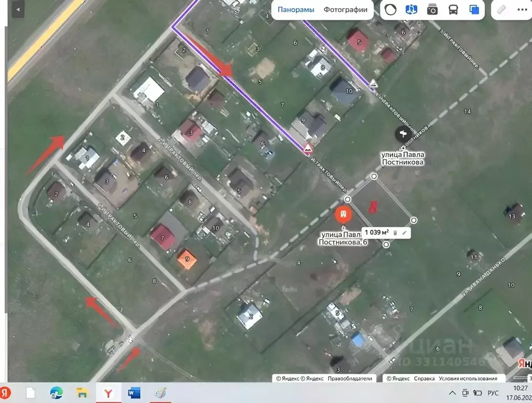This screenshot has width=532, height=403.
Task: Toggle public transport bus layer
Action: pyautogui.click(x=453, y=10)
